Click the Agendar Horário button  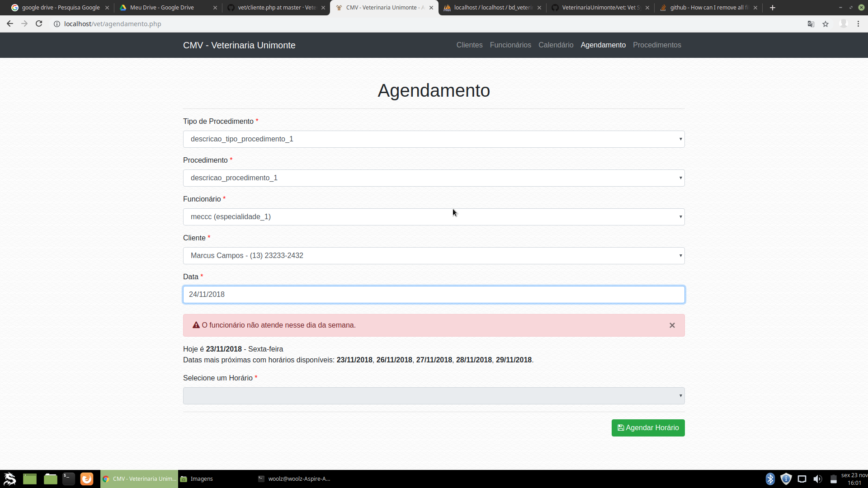(x=648, y=428)
